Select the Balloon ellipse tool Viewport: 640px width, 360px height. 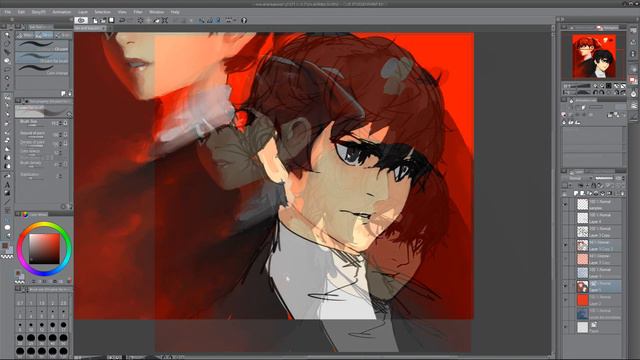(7, 227)
